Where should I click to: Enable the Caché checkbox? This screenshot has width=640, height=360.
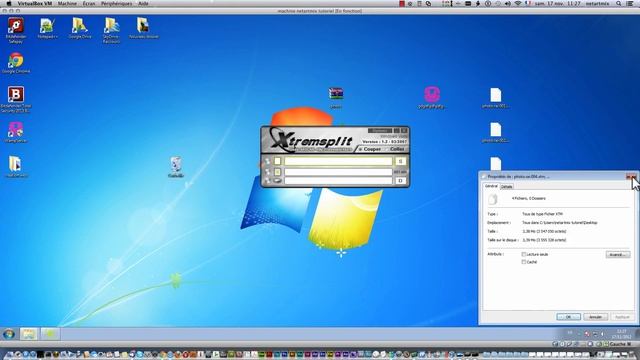click(x=524, y=262)
